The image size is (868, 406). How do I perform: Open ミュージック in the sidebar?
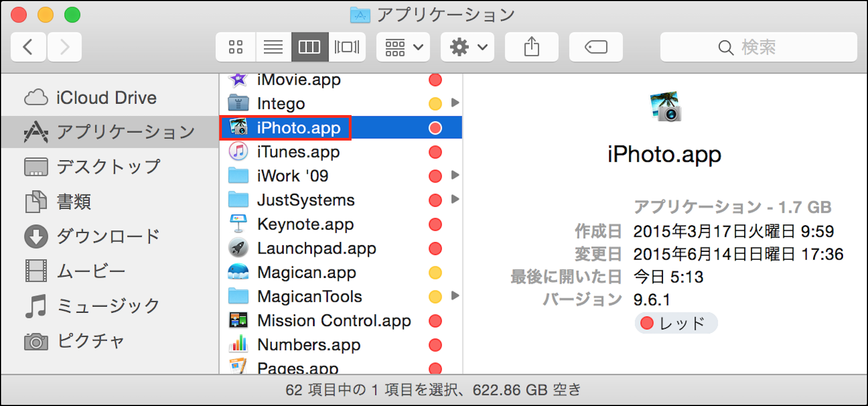(110, 306)
